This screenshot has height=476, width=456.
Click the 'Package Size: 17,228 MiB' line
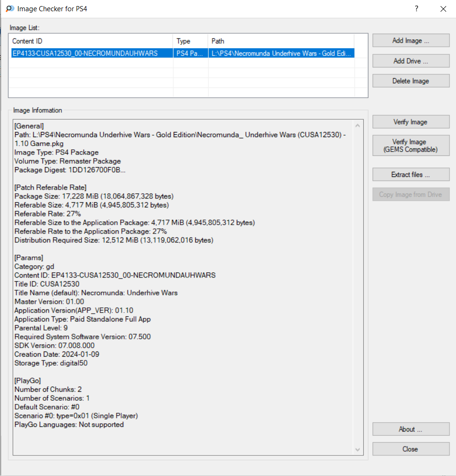point(94,196)
